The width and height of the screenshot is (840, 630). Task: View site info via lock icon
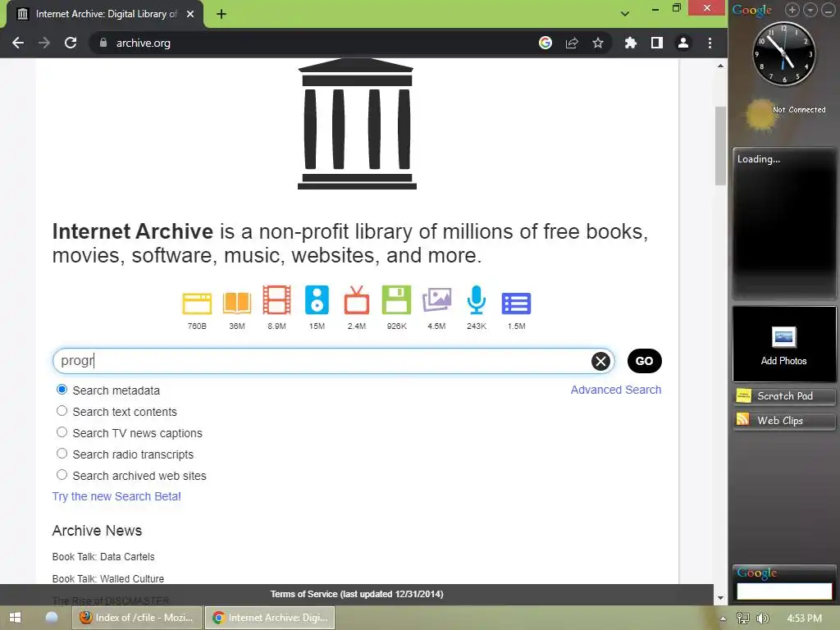pyautogui.click(x=103, y=43)
